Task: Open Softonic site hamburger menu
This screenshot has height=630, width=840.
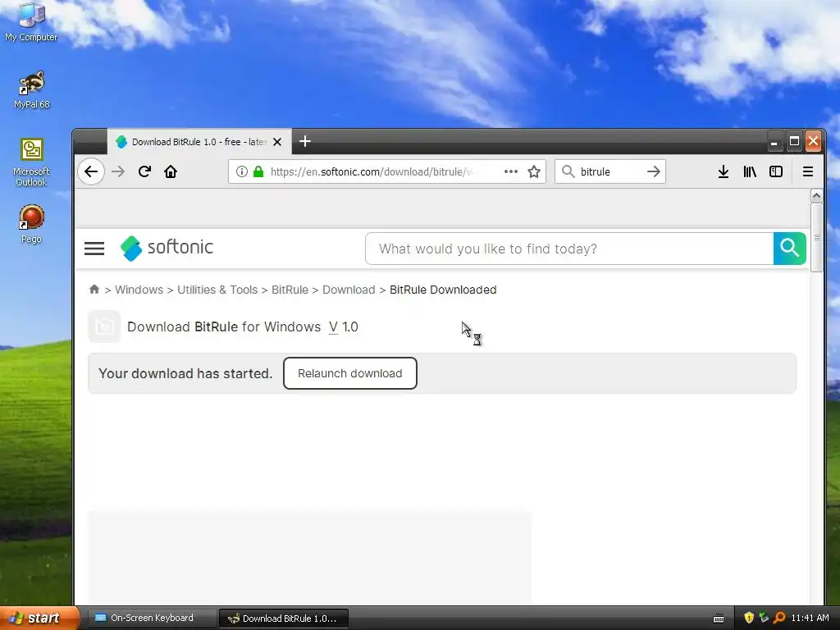Action: pyautogui.click(x=94, y=248)
